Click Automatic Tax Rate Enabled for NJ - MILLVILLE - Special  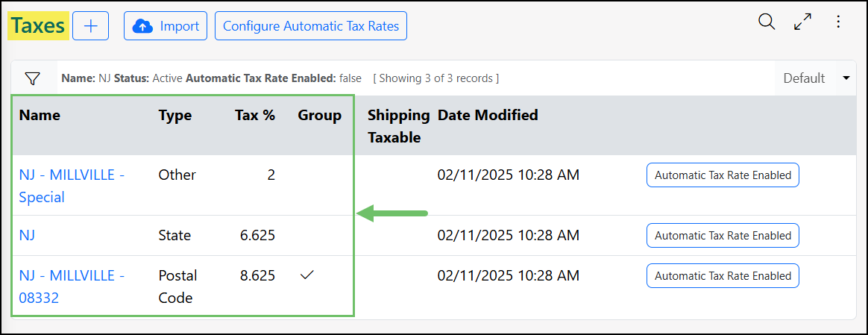pyautogui.click(x=723, y=175)
